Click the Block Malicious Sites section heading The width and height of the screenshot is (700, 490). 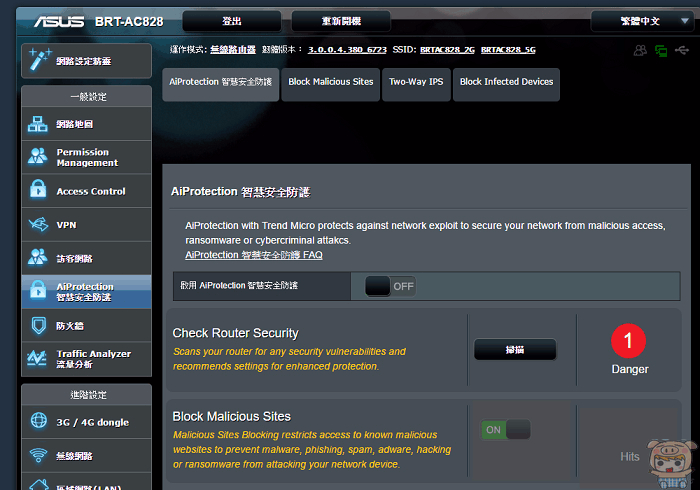point(231,416)
